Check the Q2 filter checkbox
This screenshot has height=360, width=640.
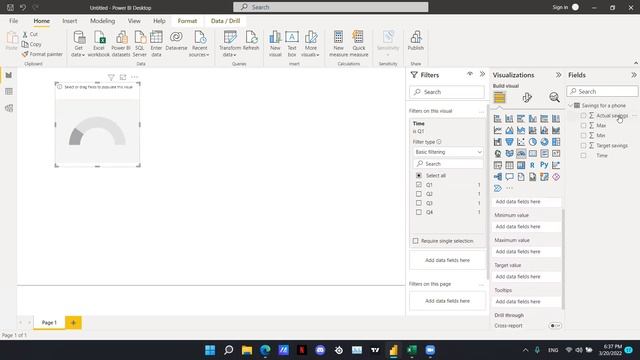[419, 194]
